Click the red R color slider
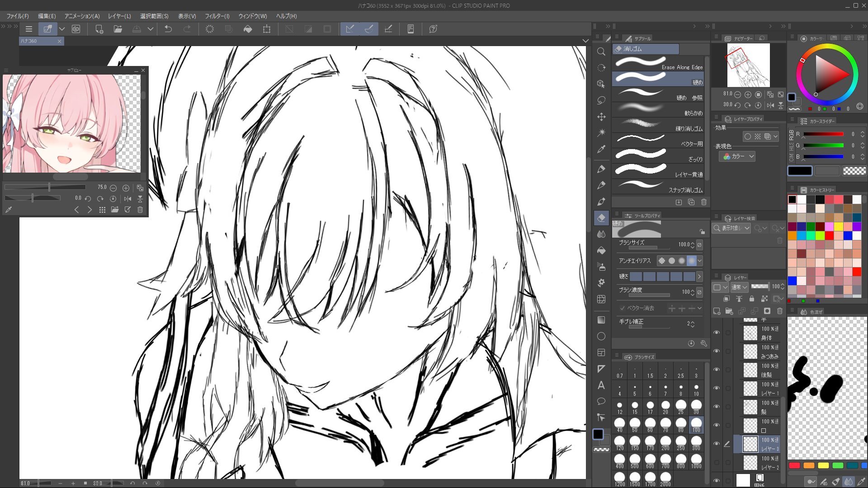868x488 pixels. pyautogui.click(x=823, y=134)
